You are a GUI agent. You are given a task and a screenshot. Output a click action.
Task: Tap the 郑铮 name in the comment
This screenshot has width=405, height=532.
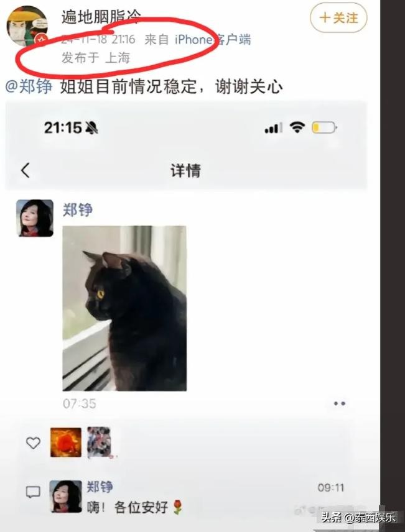[x=100, y=487]
